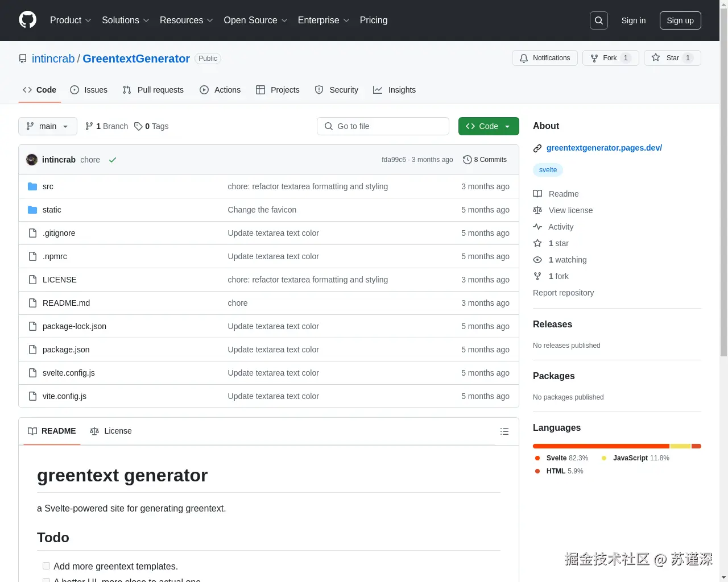Switch to the Issues tab
Screen dimensions: 728x582
(89, 90)
